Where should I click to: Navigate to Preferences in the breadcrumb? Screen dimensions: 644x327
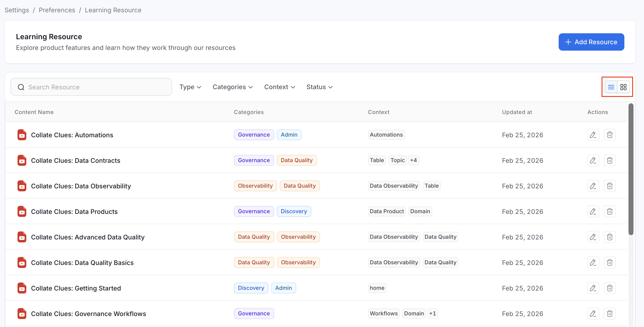[x=57, y=10]
